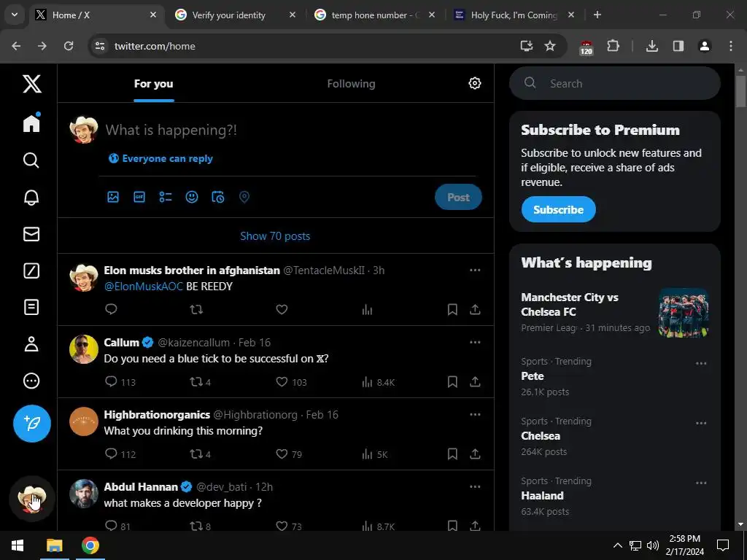Open Chrome downloads icon

(651, 46)
